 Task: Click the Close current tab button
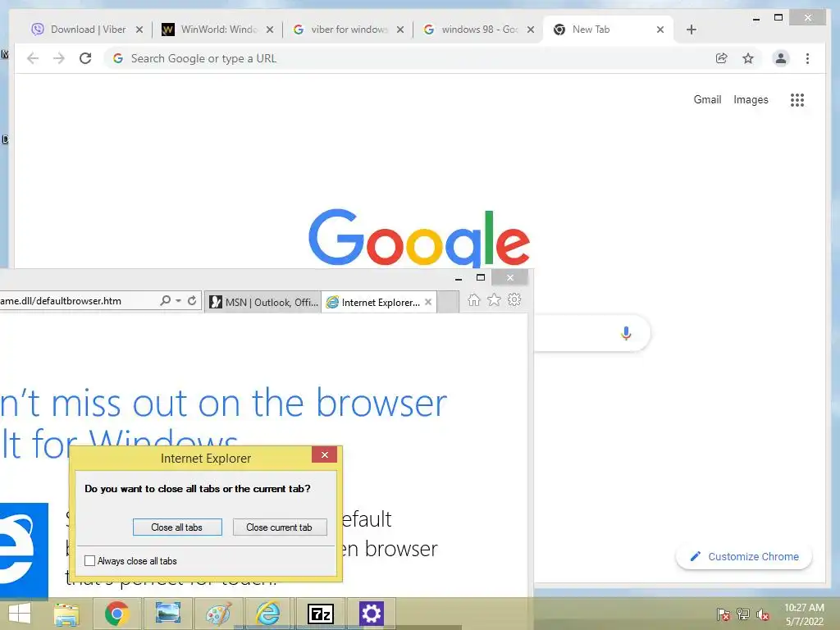tap(280, 527)
